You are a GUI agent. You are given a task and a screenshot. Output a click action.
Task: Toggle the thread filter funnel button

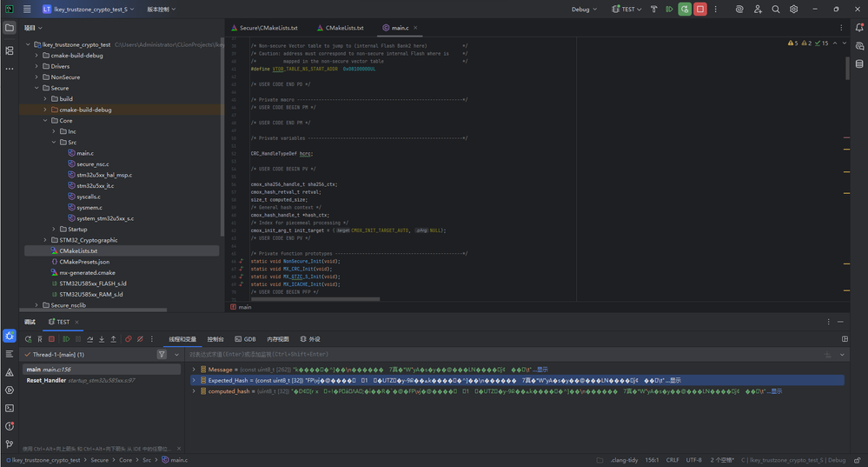tap(162, 355)
